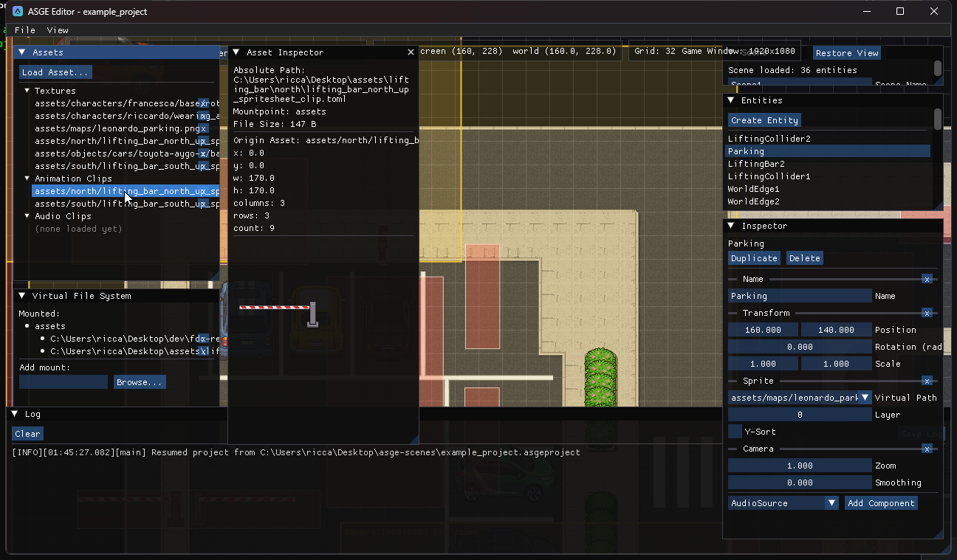957x560 pixels.
Task: Collapse the Assets panel
Action: 22,52
